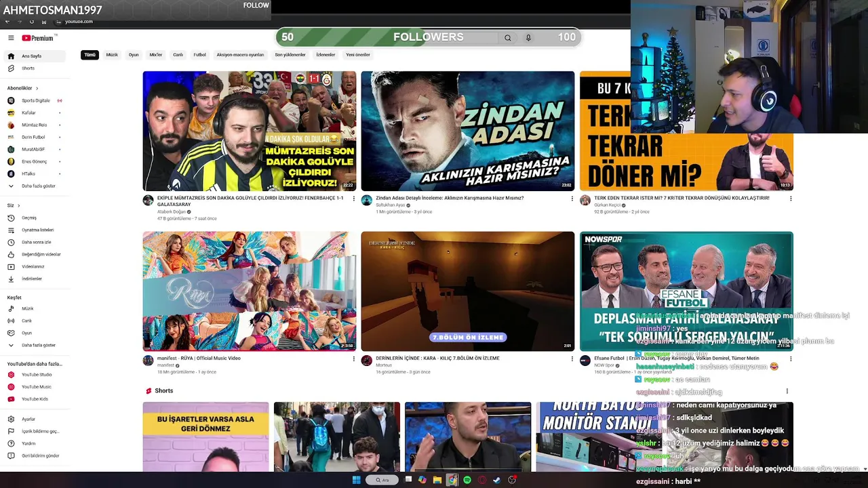Click the taskbar Ara search box
The height and width of the screenshot is (488, 868).
click(383, 480)
